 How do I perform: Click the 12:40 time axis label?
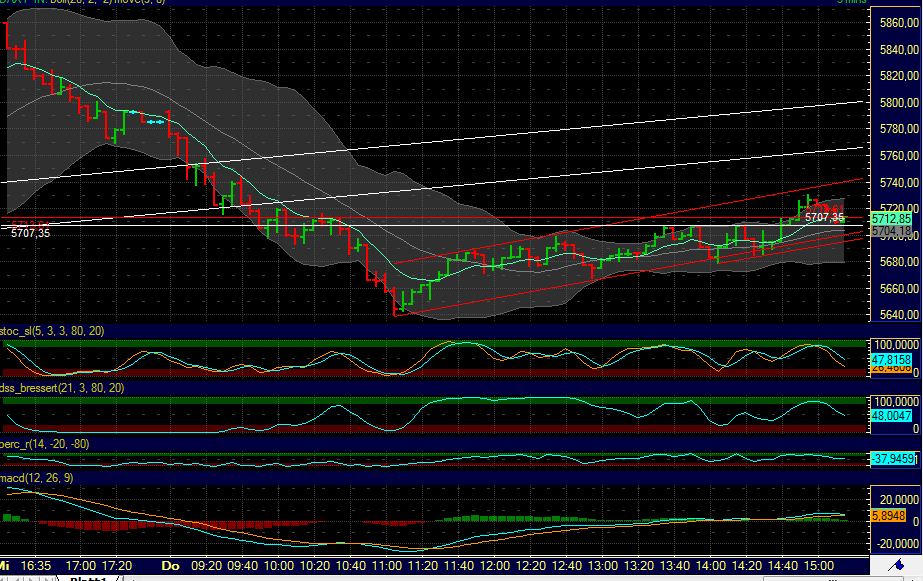pos(567,566)
